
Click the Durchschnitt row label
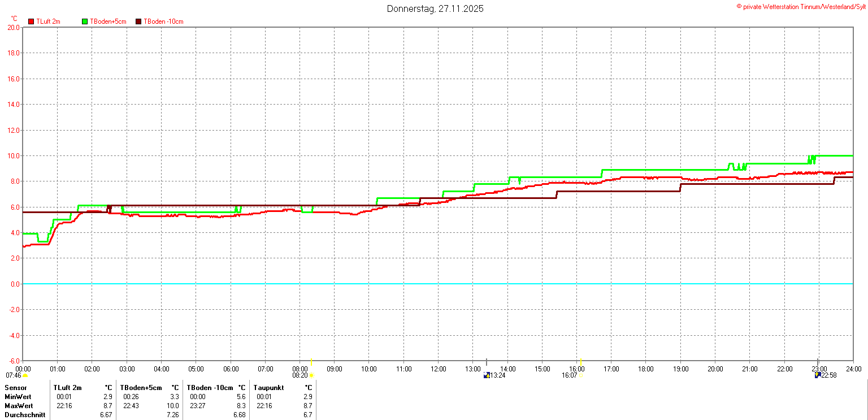coord(25,415)
